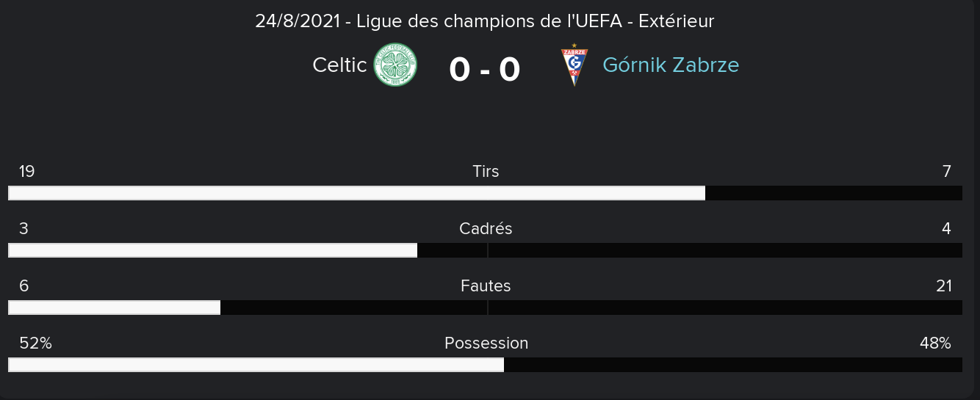Screen dimensions: 980x400
Task: Select the 0 - 0 match score
Action: (485, 70)
